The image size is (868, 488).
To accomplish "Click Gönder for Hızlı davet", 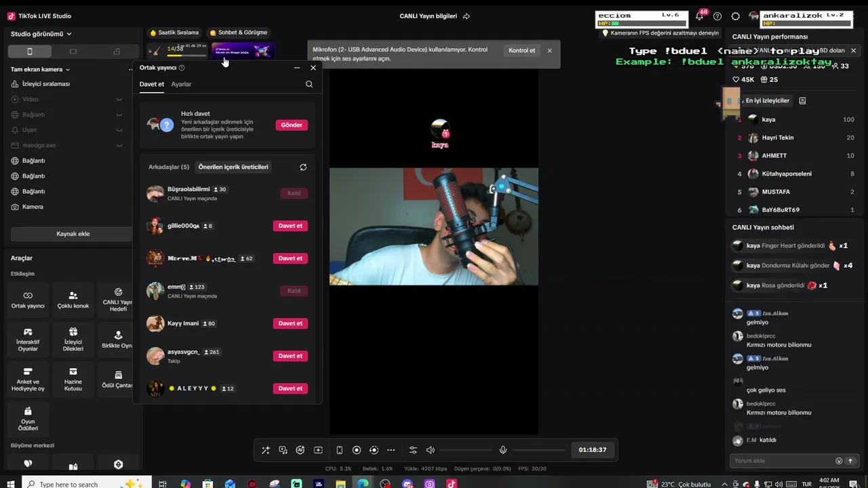I will pyautogui.click(x=292, y=125).
